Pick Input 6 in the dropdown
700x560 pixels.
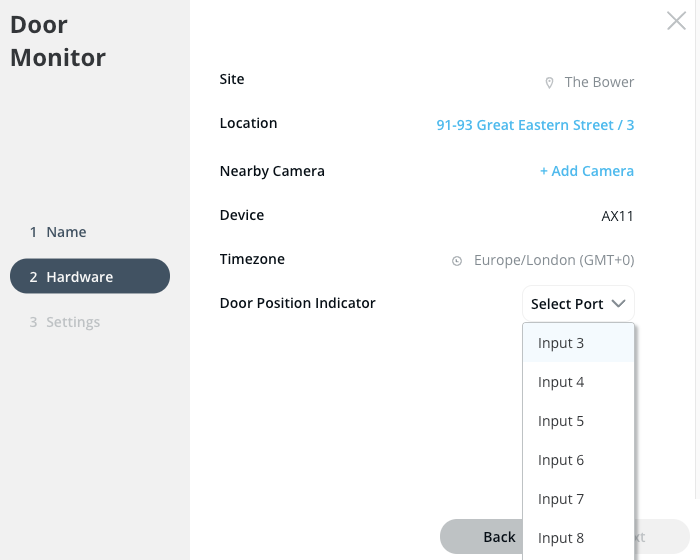pos(561,460)
